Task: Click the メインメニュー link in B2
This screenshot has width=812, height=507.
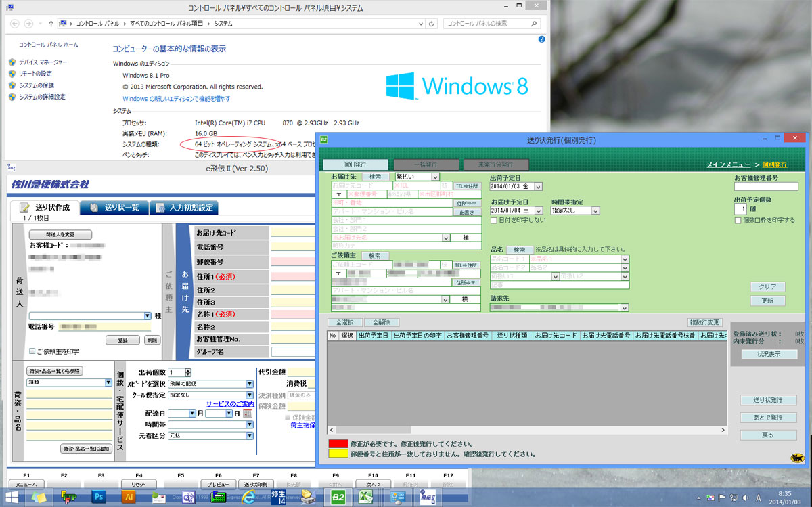Action: pos(728,164)
